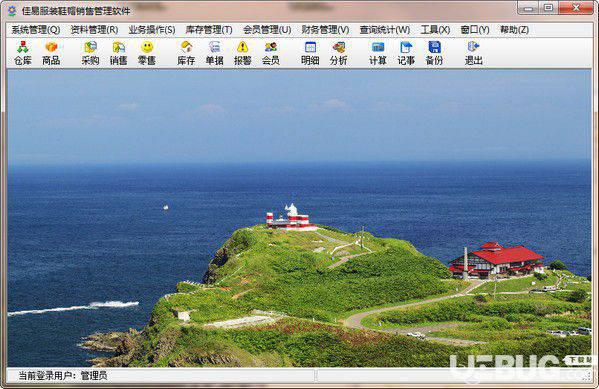
Task: Select the 销售 sales toolbar icon
Action: tap(118, 53)
